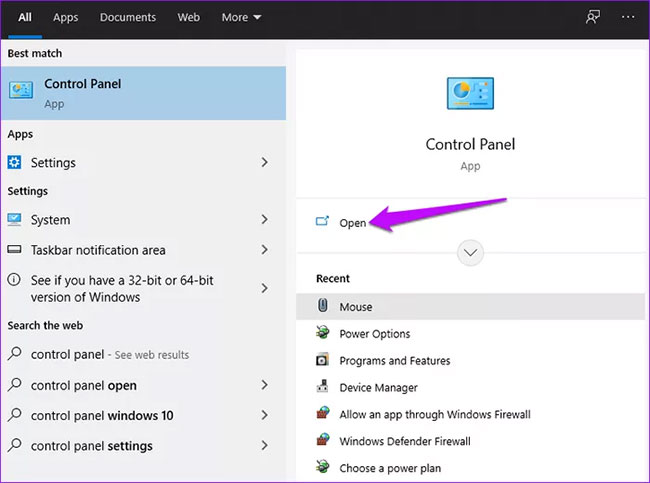This screenshot has width=650, height=483.
Task: Click the Mouse icon under Recent
Action: 323,306
